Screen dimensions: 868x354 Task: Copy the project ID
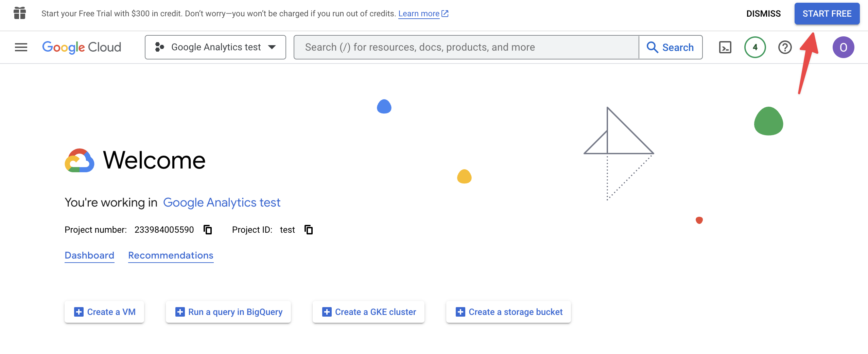309,230
